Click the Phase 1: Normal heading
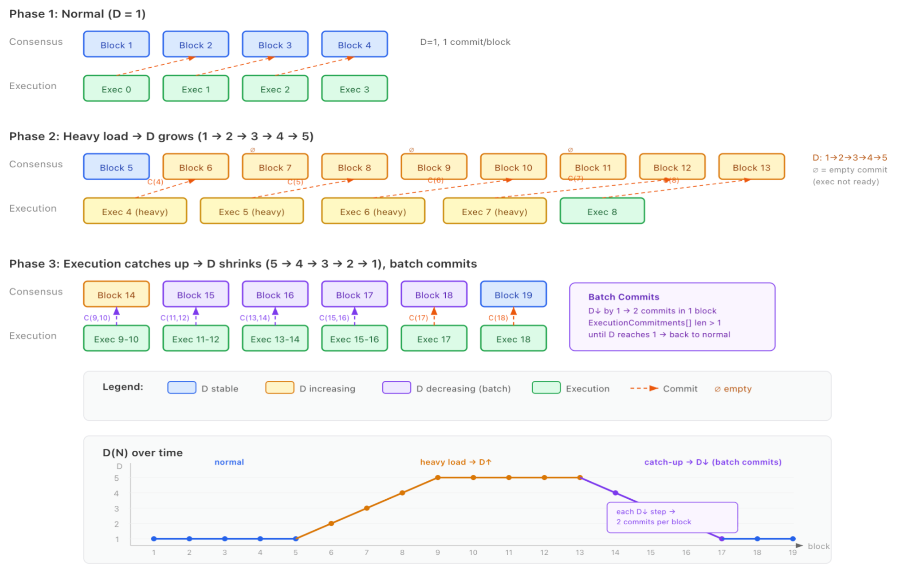Image resolution: width=897 pixels, height=588 pixels. 78,14
